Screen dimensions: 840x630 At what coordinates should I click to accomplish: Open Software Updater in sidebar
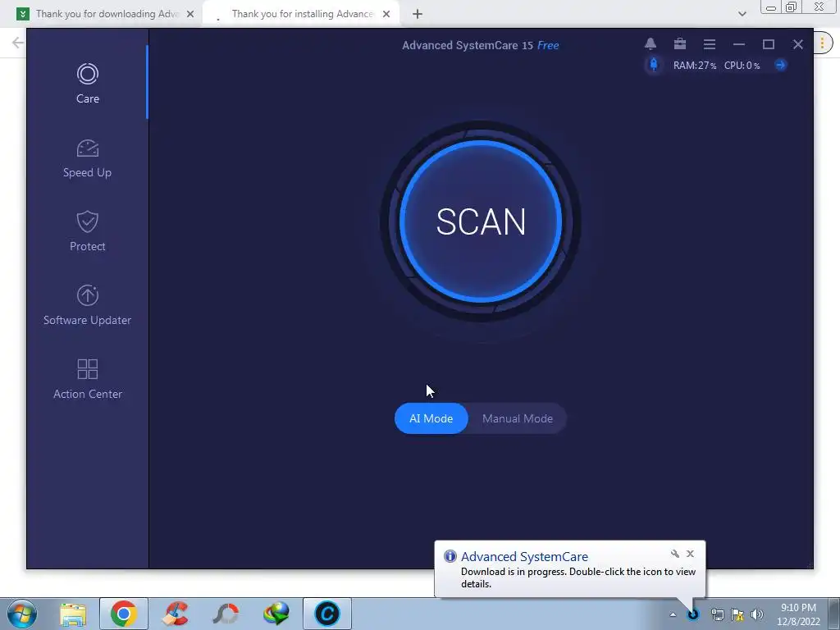click(87, 305)
